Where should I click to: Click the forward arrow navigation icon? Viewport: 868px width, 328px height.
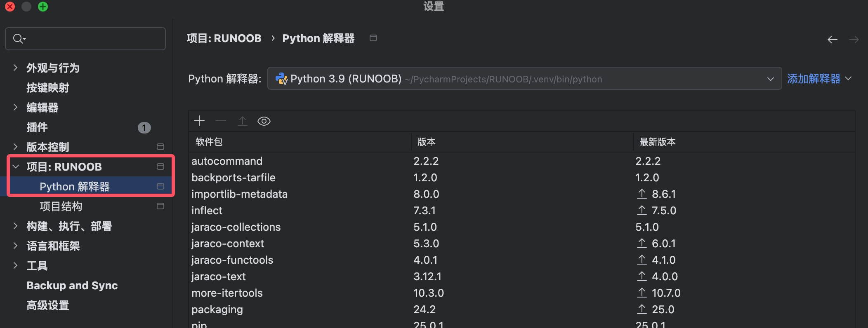pyautogui.click(x=854, y=40)
